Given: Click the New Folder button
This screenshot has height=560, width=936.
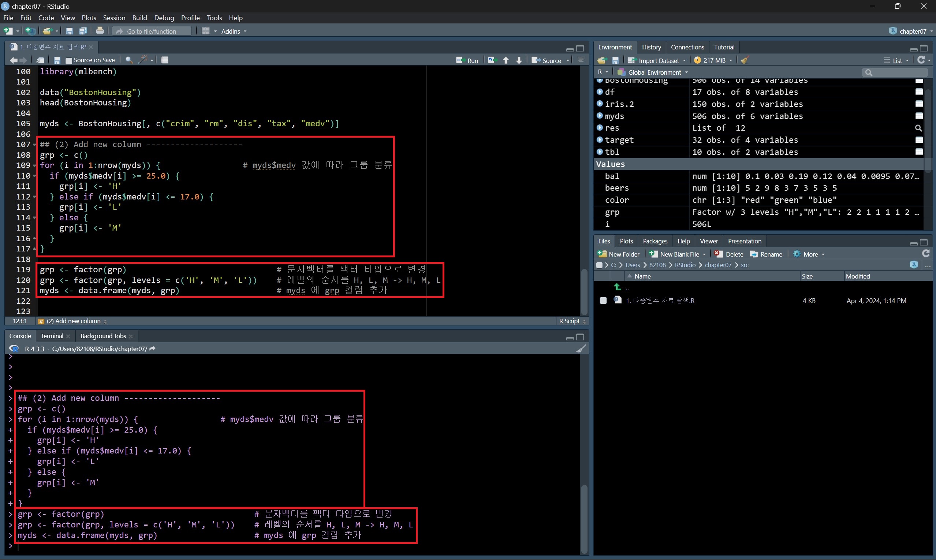Looking at the screenshot, I should 619,254.
